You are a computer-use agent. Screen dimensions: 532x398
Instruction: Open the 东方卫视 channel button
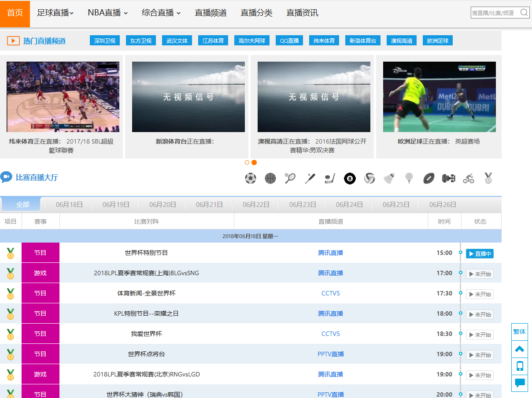click(141, 41)
